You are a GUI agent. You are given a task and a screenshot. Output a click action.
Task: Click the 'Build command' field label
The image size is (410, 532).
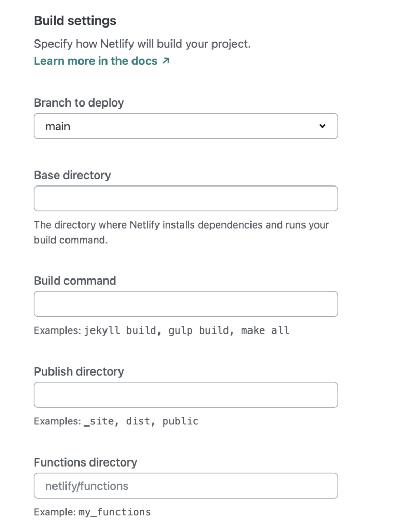tap(75, 281)
